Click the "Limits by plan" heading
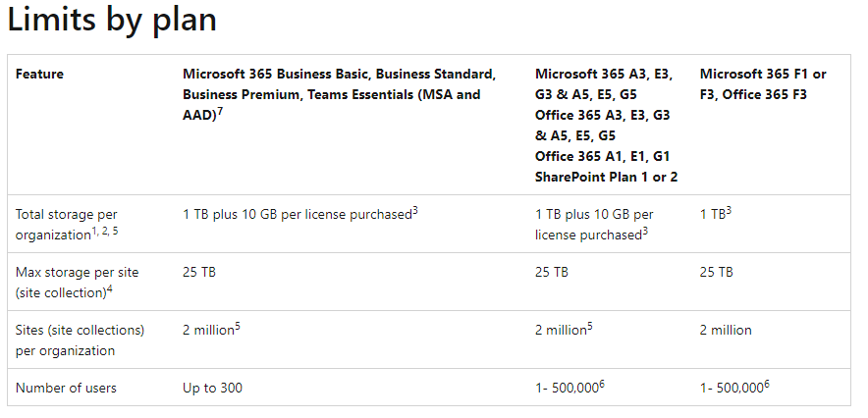Viewport: 868px width, 418px height. point(112,20)
